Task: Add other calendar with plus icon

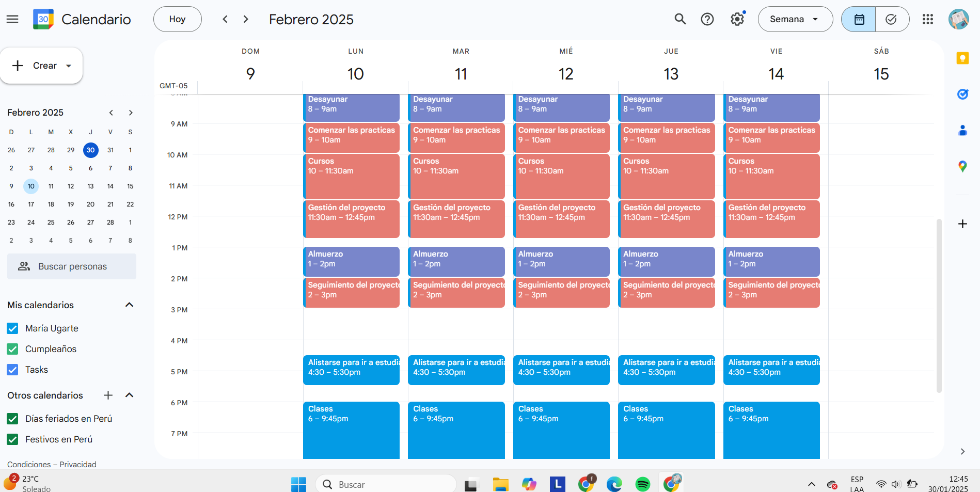Action: (x=108, y=395)
